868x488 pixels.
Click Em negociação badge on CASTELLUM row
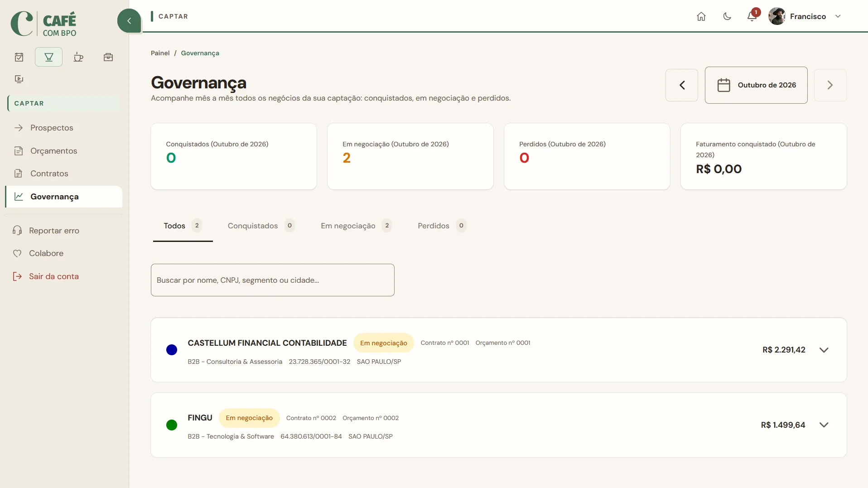click(383, 343)
